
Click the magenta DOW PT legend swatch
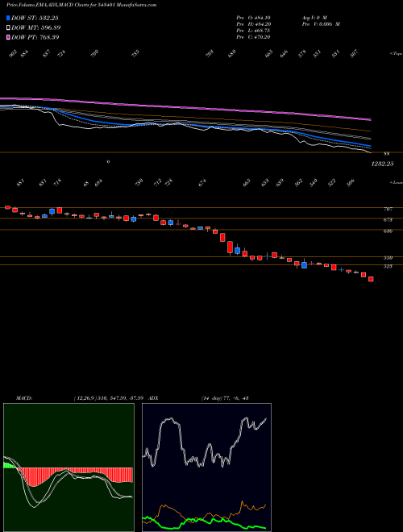point(8,37)
